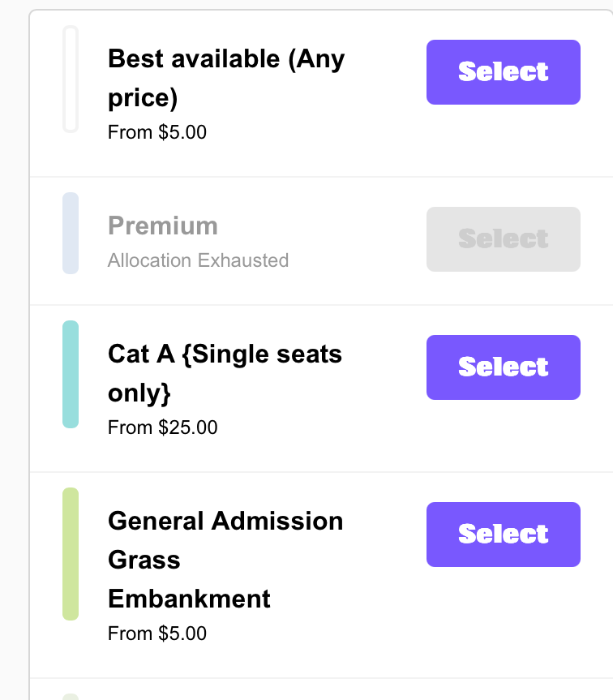Click the "Best available (Any price)" heading

coord(225,78)
